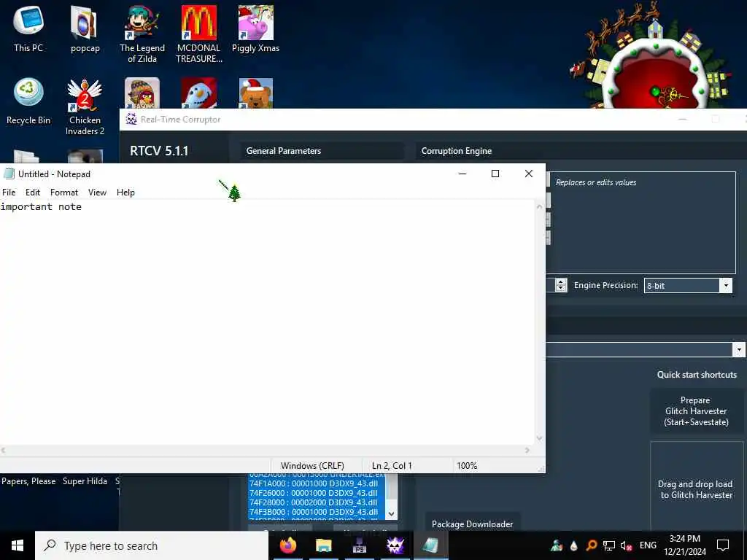
Task: Click the Drag and drop load to Glitch Harvester box
Action: tap(697, 486)
